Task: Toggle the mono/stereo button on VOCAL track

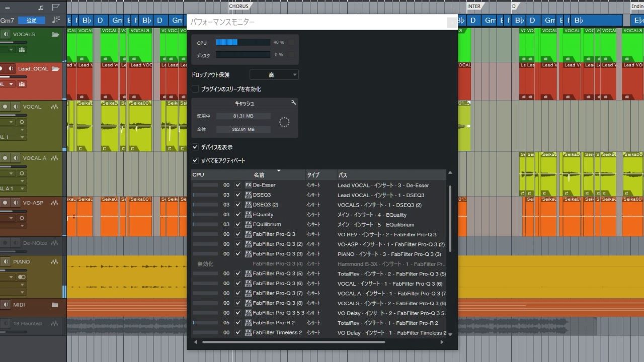Action: click(x=22, y=122)
